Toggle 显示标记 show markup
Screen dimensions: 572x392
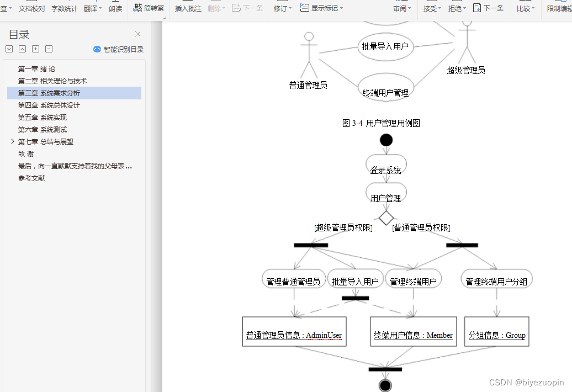pyautogui.click(x=321, y=9)
